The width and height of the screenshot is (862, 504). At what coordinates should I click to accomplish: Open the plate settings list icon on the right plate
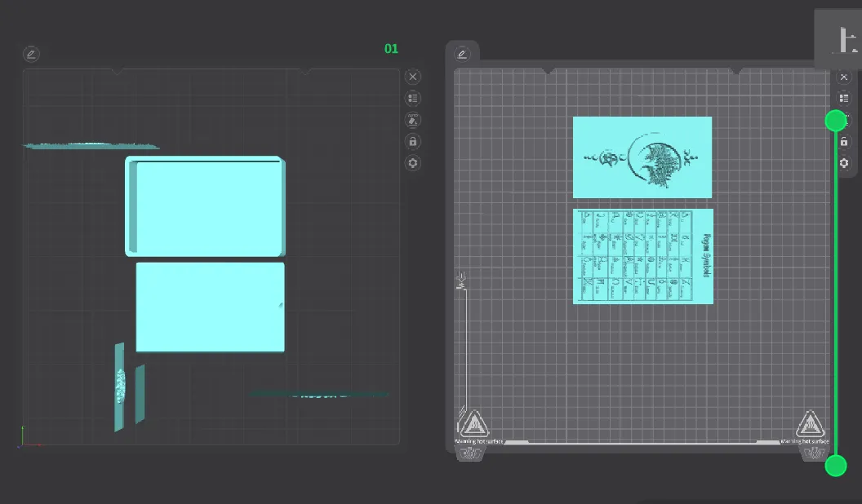coord(843,98)
